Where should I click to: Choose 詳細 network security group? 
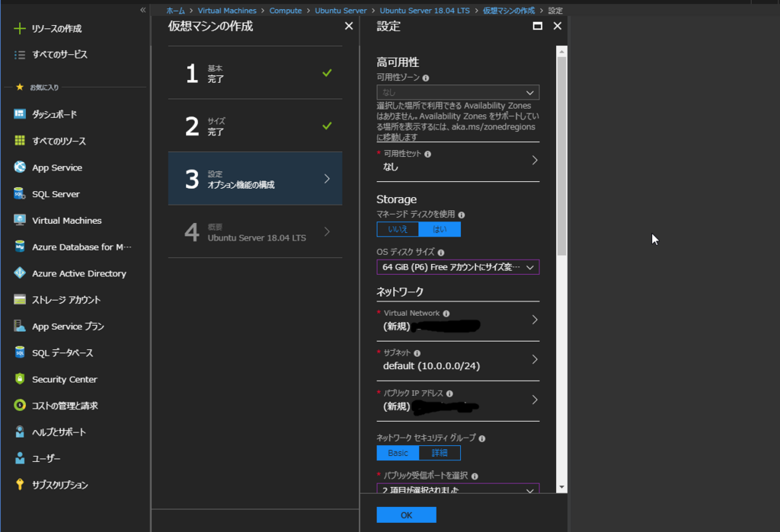(440, 453)
